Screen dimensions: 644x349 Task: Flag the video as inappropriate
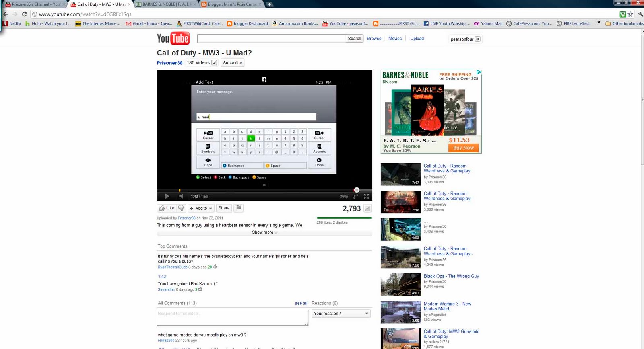(x=239, y=208)
